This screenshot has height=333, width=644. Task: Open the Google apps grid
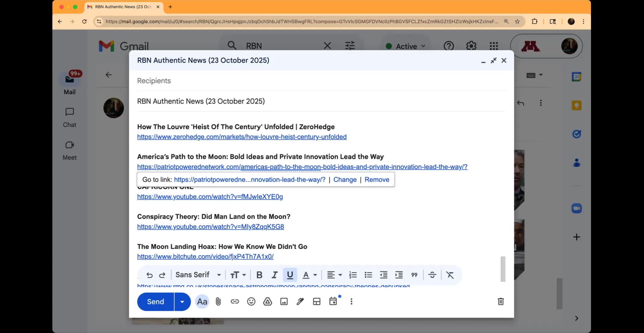pos(494,46)
